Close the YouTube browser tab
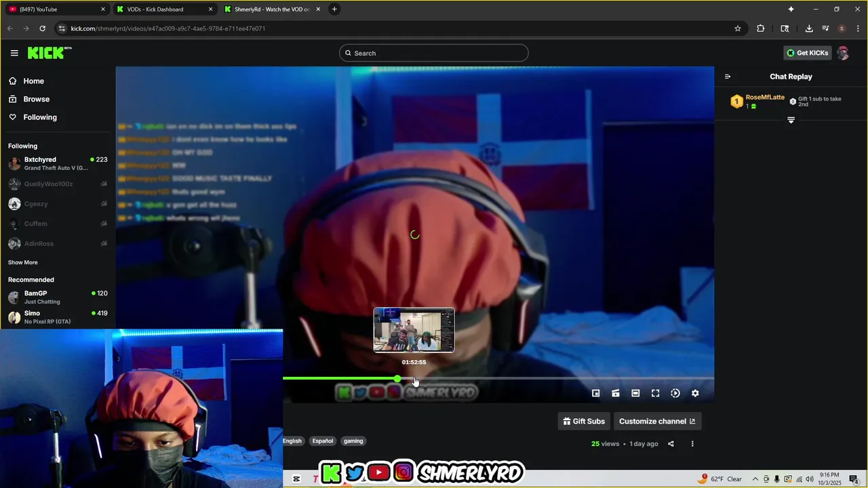 [103, 9]
